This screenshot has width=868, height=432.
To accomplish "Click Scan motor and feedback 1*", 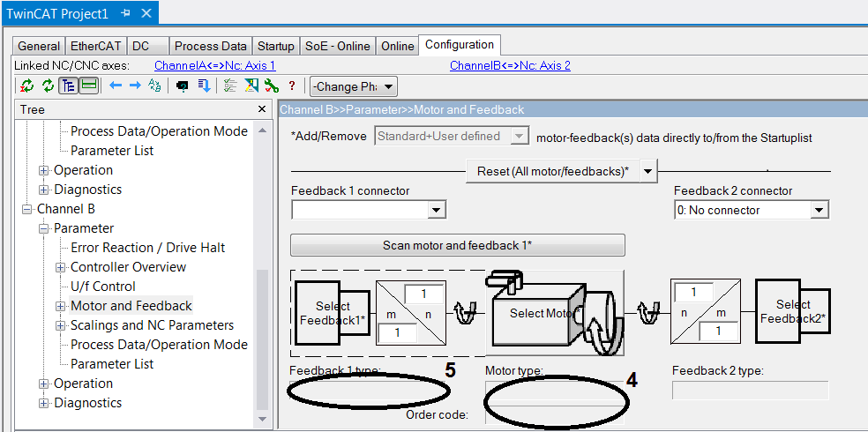I will tap(457, 246).
